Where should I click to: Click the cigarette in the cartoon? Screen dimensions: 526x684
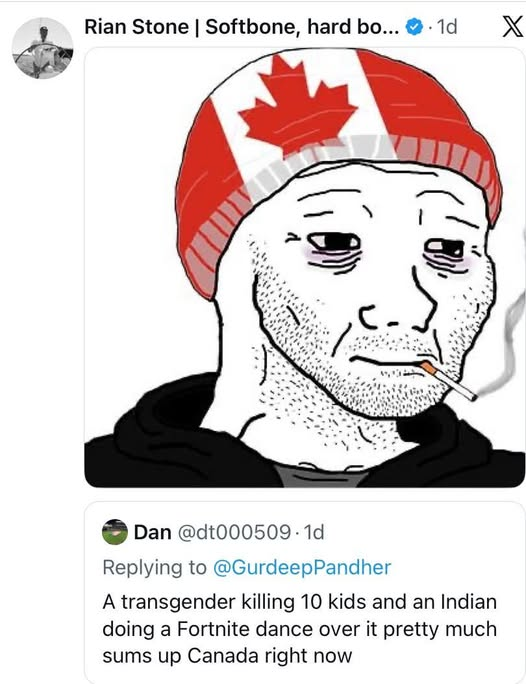448,380
